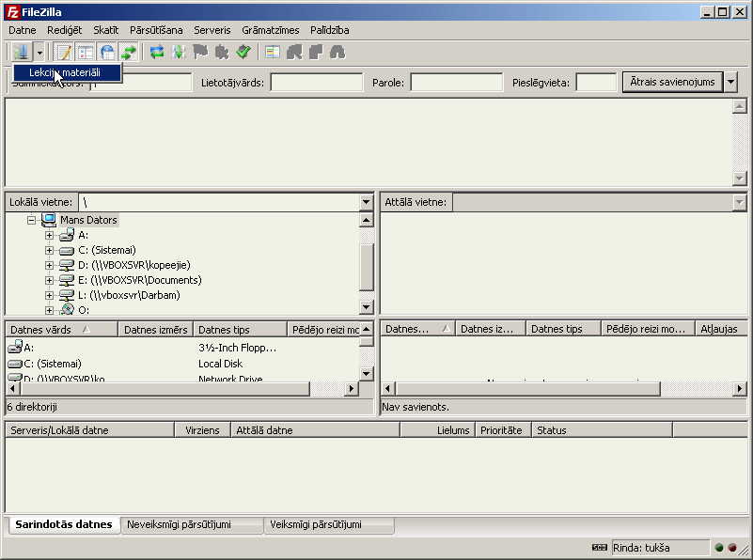Viewport: 753px width, 560px height.
Task: Toggle processing of the transfer queue
Action: coord(179,52)
